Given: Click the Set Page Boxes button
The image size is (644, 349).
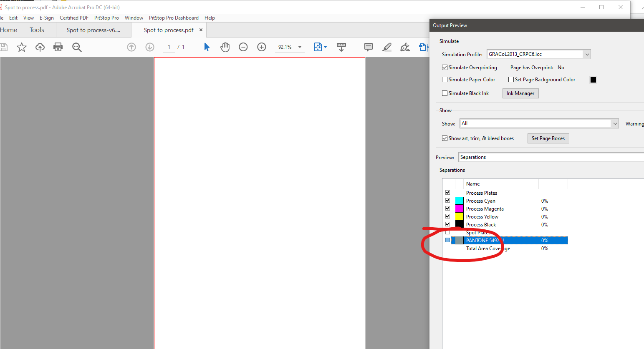Looking at the screenshot, I should [548, 138].
